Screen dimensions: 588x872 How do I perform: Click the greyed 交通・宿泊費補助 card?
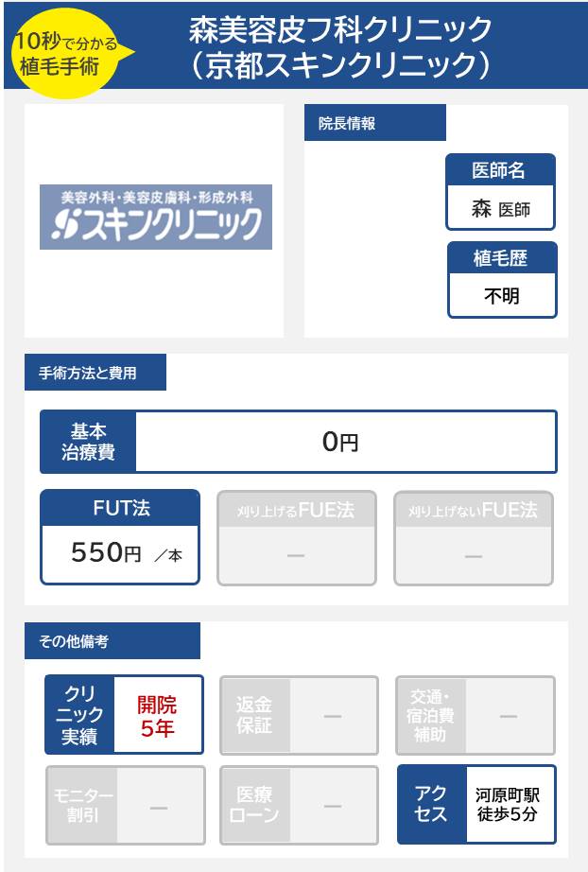pos(475,715)
